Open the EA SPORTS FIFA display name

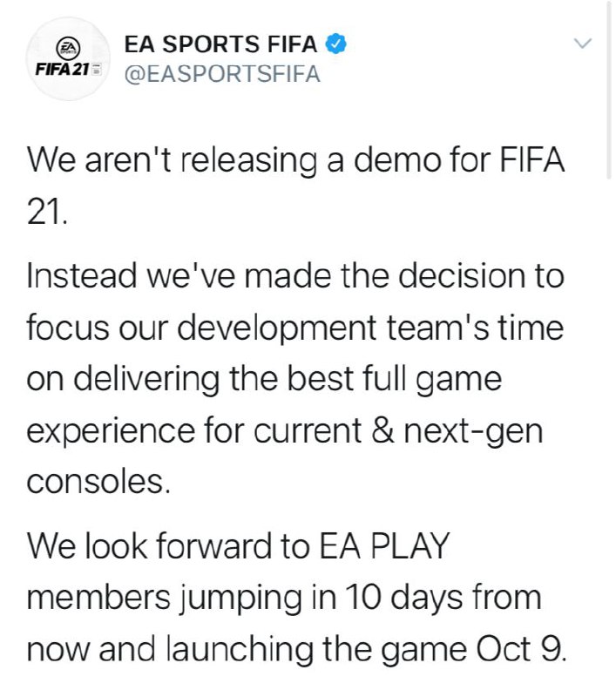221,43
